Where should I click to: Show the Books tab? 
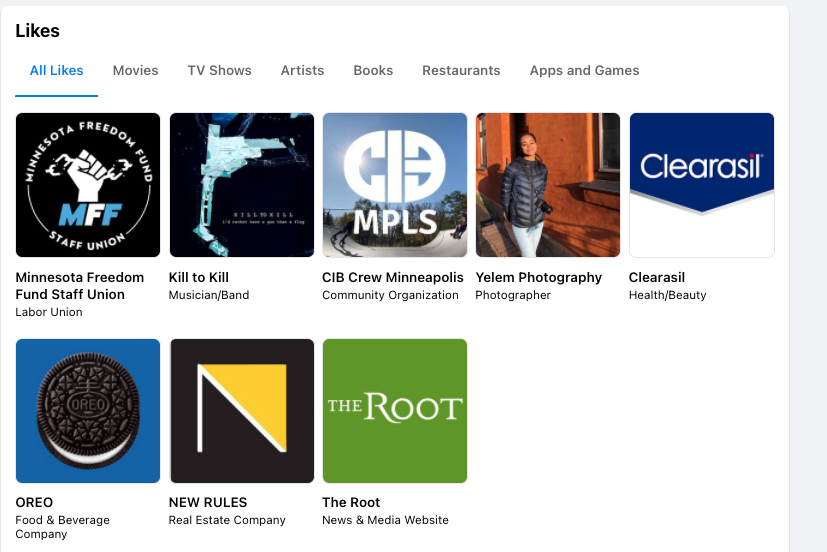[x=373, y=70]
